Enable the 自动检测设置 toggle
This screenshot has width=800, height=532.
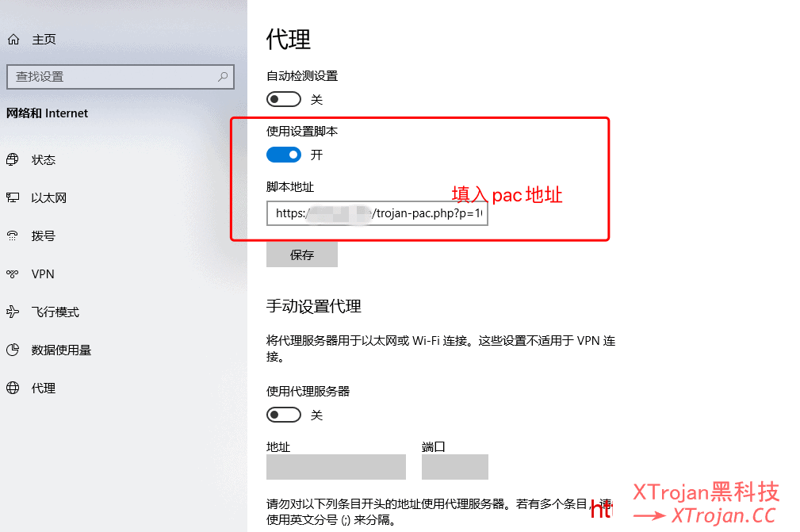284,99
